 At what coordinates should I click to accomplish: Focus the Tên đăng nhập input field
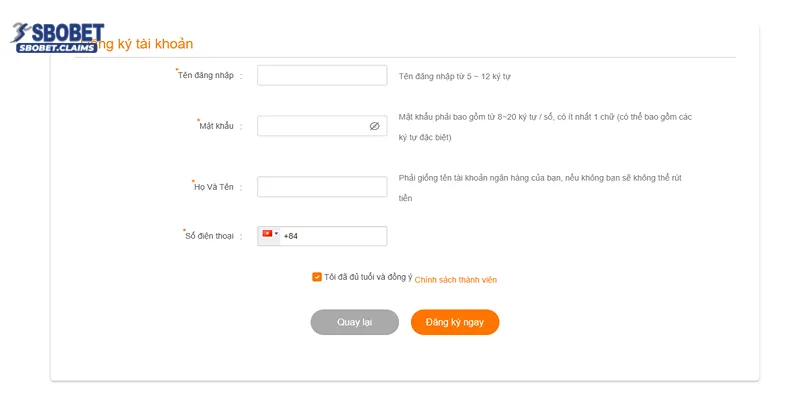(322, 76)
